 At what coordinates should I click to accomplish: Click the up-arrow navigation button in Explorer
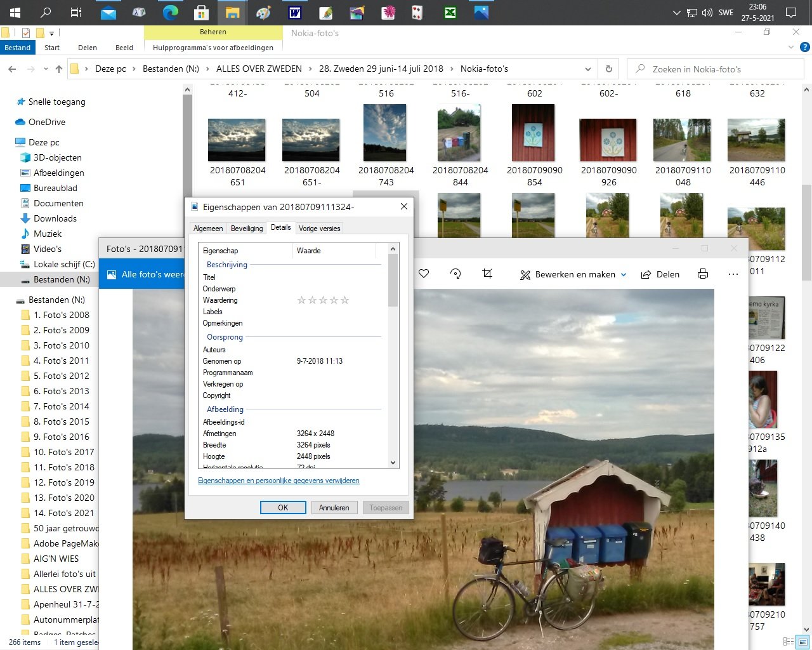click(x=59, y=69)
